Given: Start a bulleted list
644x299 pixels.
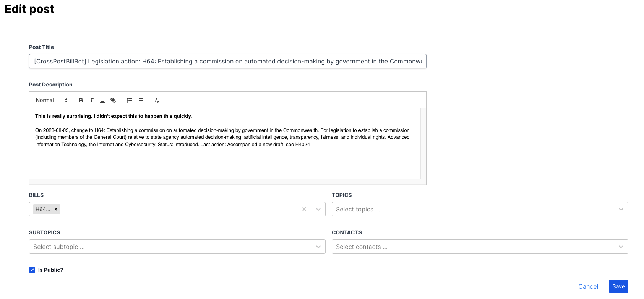Looking at the screenshot, I should tap(140, 100).
